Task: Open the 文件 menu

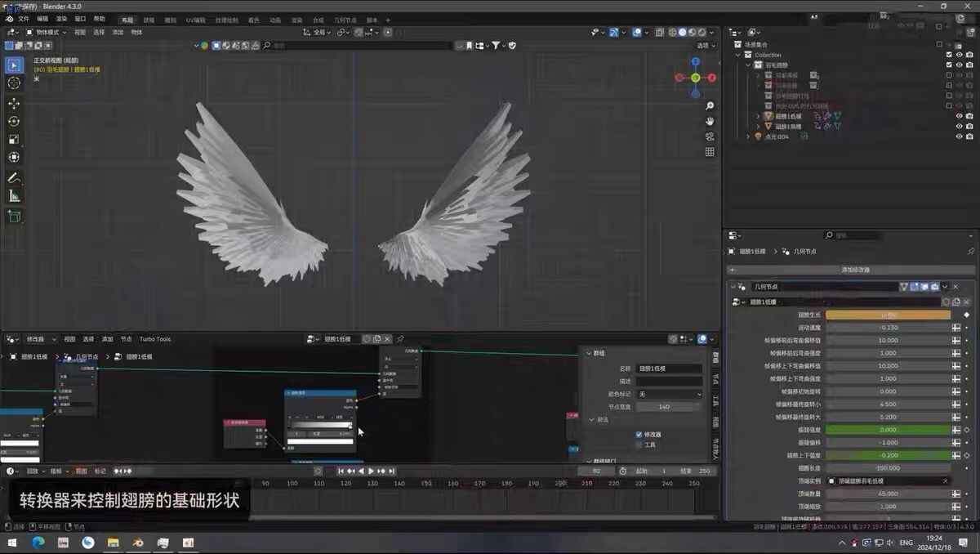Action: click(23, 19)
